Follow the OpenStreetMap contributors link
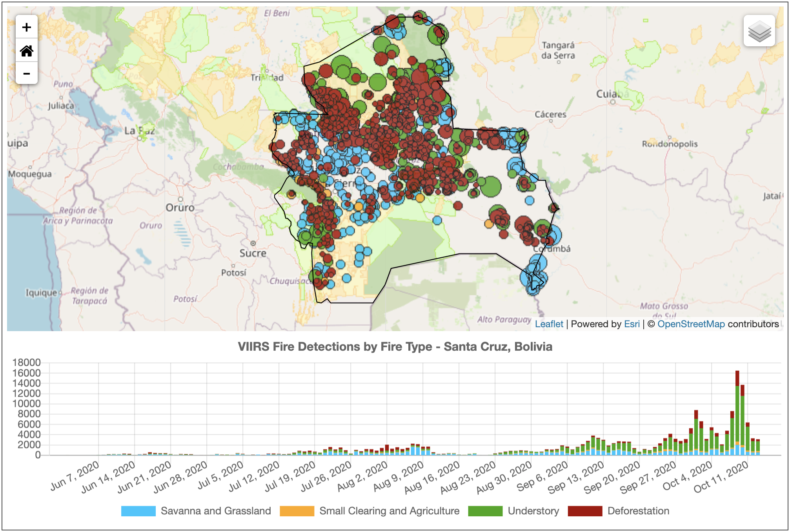790x532 pixels. (691, 324)
